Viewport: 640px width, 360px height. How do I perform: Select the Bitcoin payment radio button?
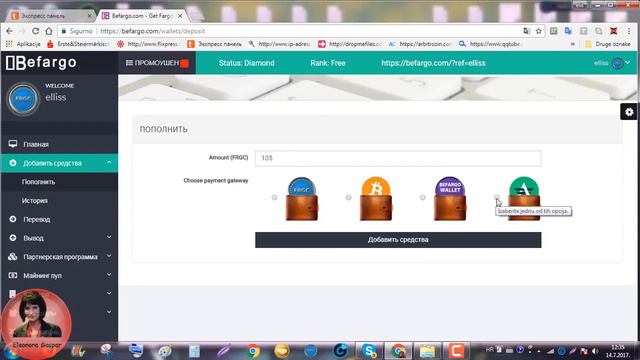pos(348,198)
